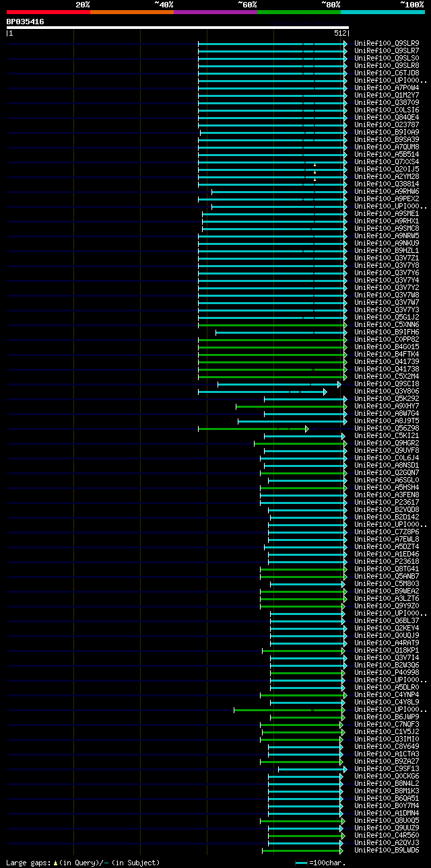Click the green alignment bar for Q56Z98
The image size is (431, 868).
[253, 429]
